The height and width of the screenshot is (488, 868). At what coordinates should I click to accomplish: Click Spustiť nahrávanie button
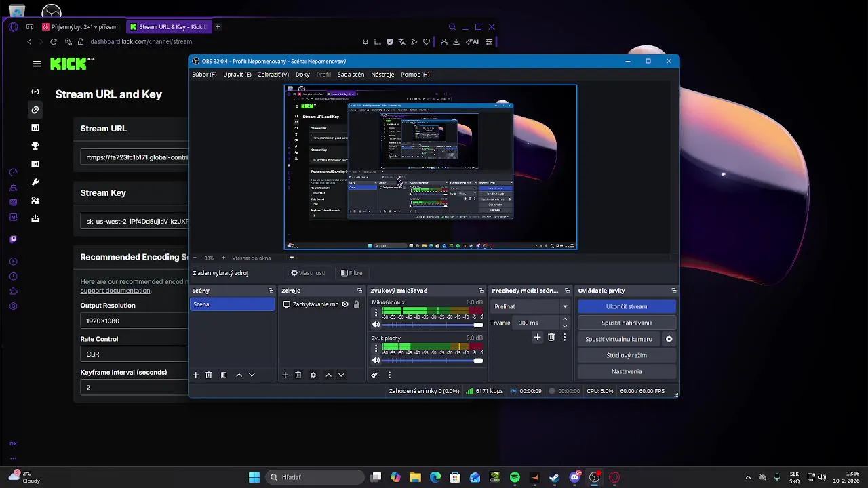[627, 323]
